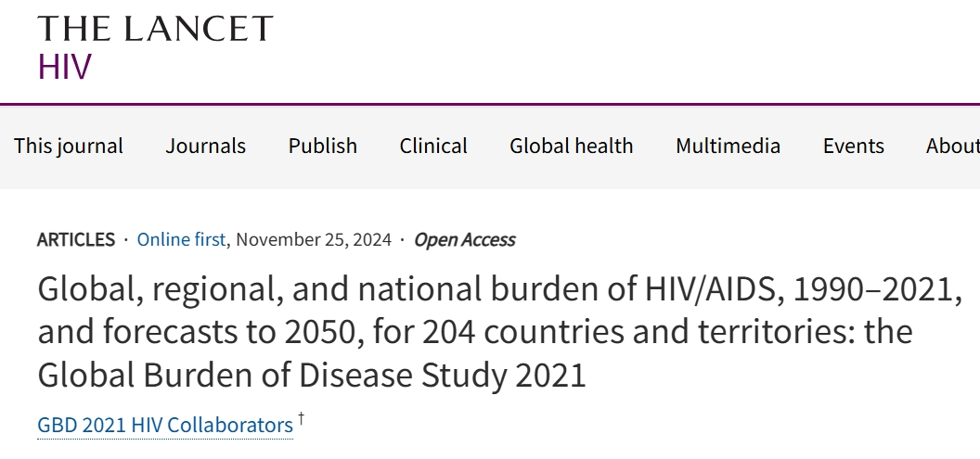This screenshot has width=980, height=459.
Task: Click the purple HIV journal logo text
Action: [65, 67]
